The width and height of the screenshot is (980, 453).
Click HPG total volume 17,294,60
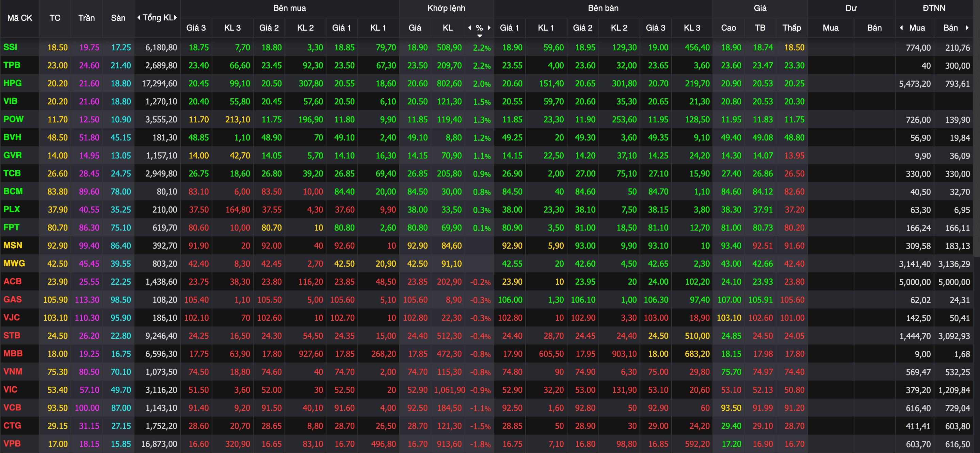click(159, 83)
